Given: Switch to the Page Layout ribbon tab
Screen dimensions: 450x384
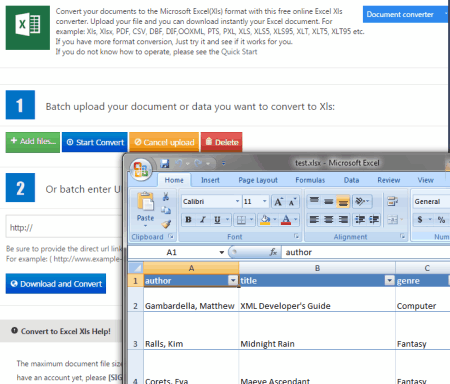Looking at the screenshot, I should (x=258, y=180).
